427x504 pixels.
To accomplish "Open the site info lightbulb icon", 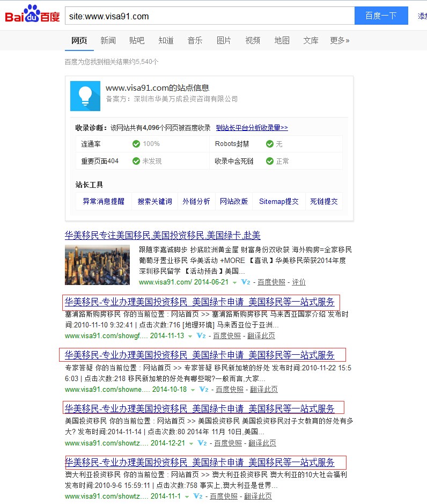I will (85, 96).
